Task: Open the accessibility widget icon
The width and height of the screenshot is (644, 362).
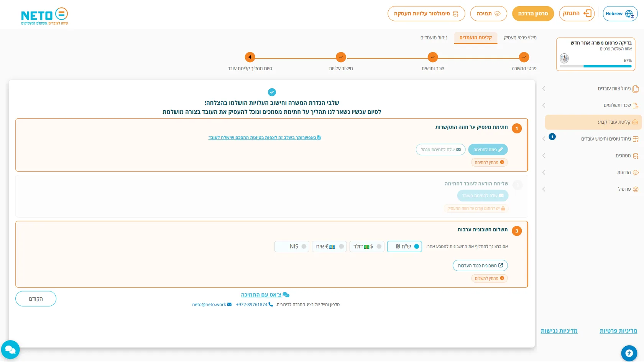Action: point(629,353)
